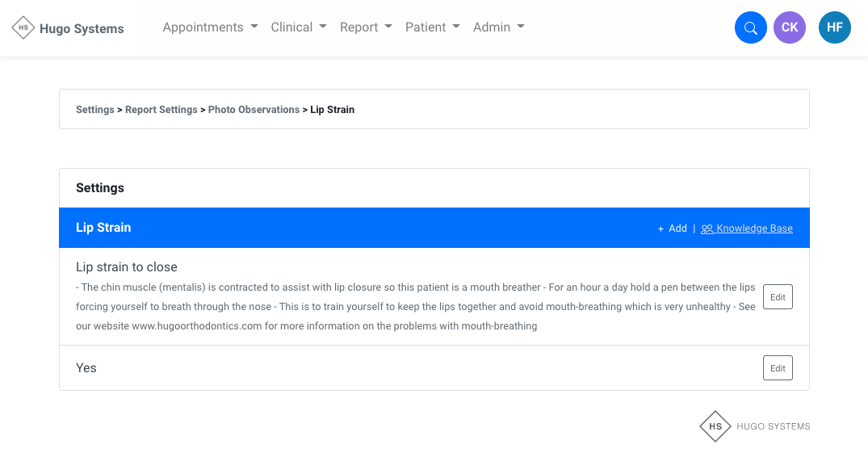Open the Patient dropdown menu
The image size is (868, 453).
coord(432,27)
